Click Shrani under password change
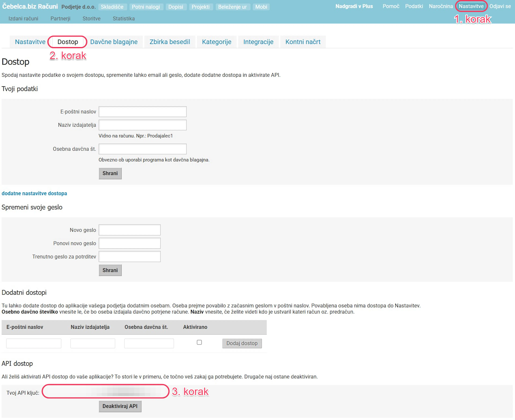 (110, 270)
